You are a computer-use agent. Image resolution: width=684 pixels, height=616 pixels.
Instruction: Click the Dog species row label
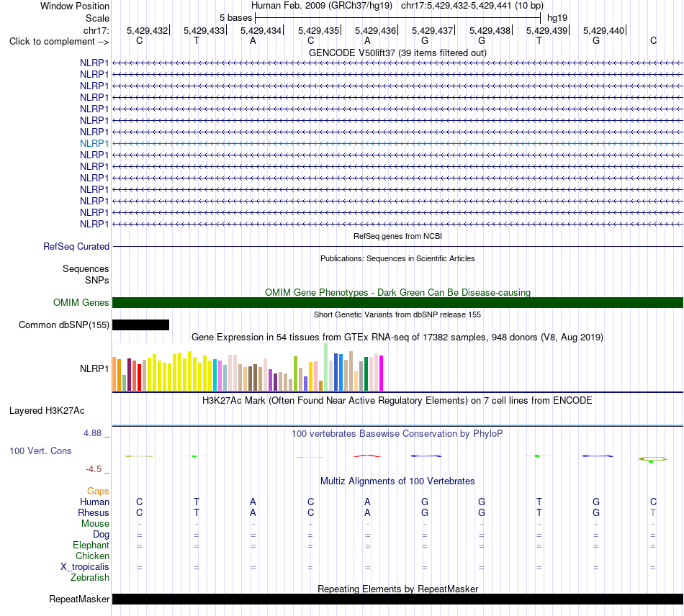101,535
